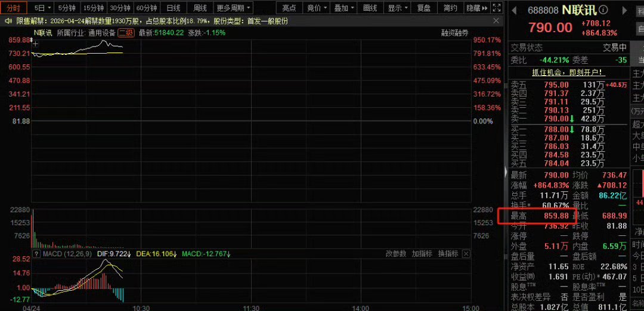
Task: Open the 更多周期 dropdown
Action: [x=234, y=8]
